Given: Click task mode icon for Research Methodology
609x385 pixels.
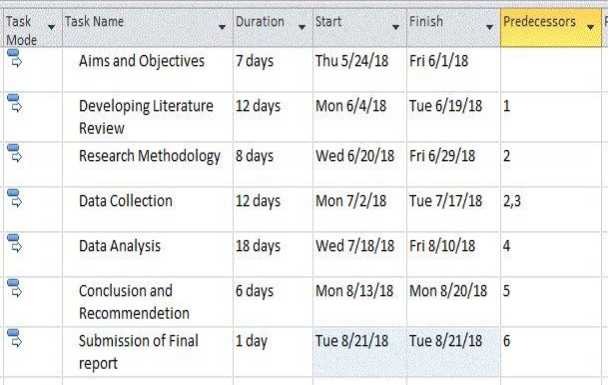Looking at the screenshot, I should point(14,153).
